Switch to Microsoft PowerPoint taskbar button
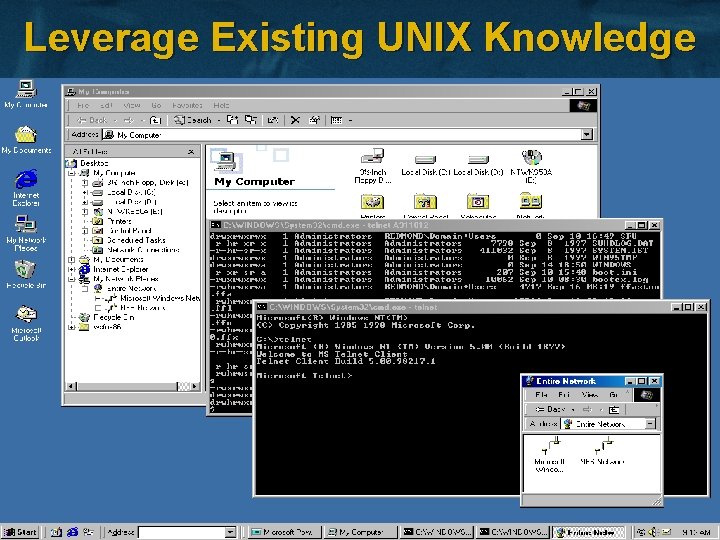Viewport: 720px width, 540px height. 284,532
